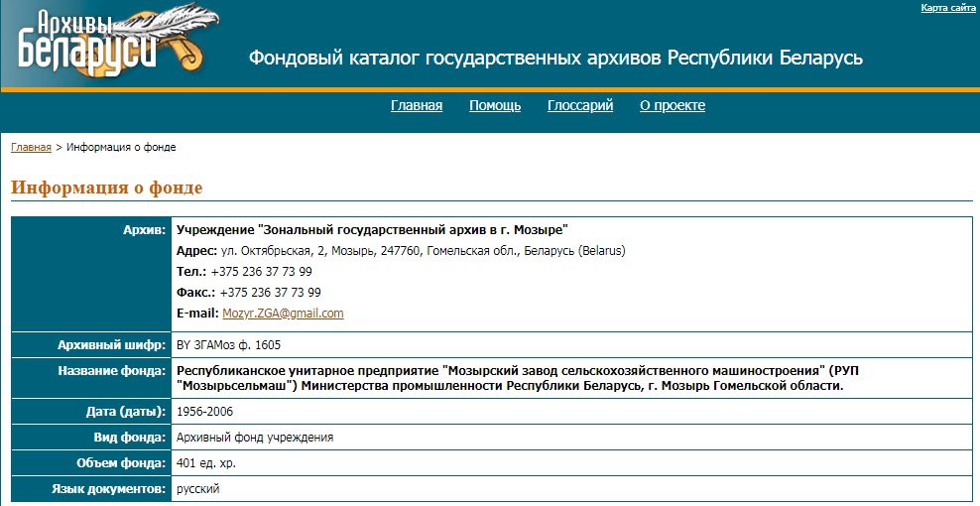The image size is (980, 506).
Task: Click the Фондовый каталог header title
Action: tap(555, 58)
